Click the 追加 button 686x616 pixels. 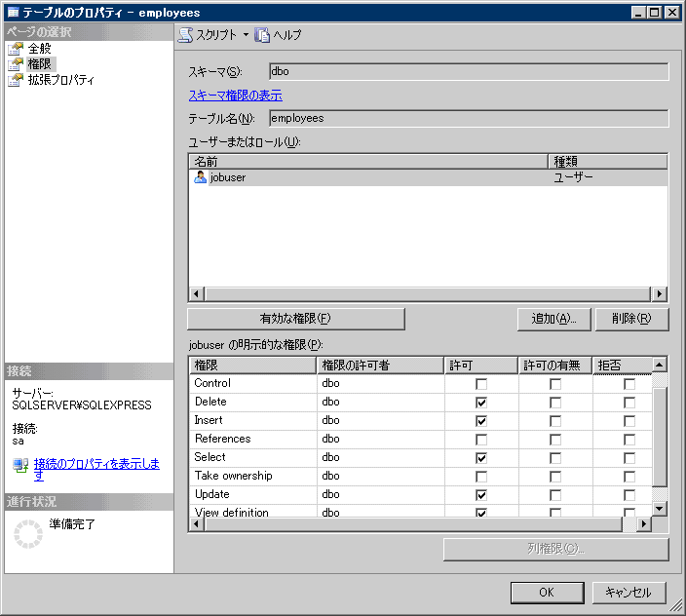point(553,319)
